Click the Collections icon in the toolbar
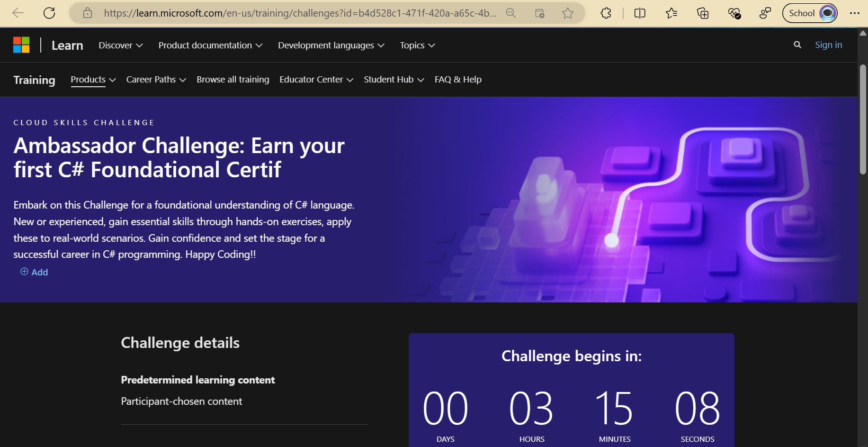The width and height of the screenshot is (868, 447). coord(703,13)
